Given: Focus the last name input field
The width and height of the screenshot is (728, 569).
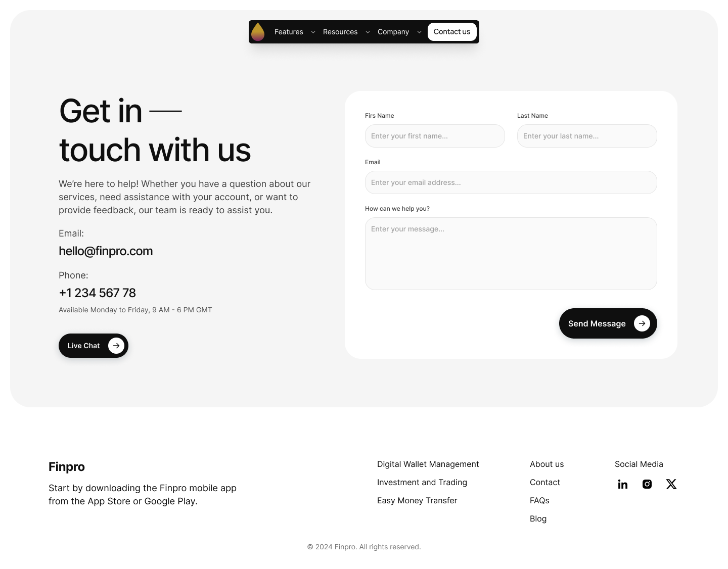Looking at the screenshot, I should pos(587,136).
